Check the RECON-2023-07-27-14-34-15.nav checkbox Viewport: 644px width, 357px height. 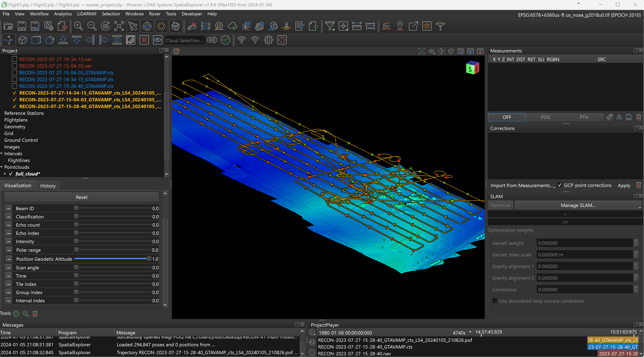point(14,59)
